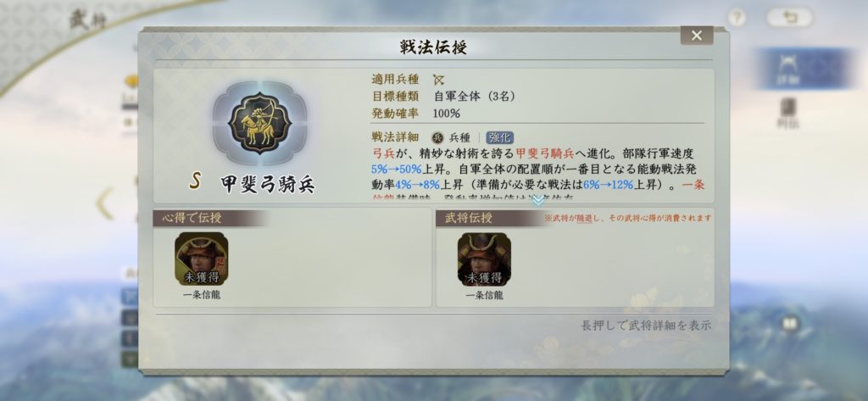The image size is (868, 401).
Task: Select the 列伝 book icon on right sidebar
Action: (x=787, y=113)
